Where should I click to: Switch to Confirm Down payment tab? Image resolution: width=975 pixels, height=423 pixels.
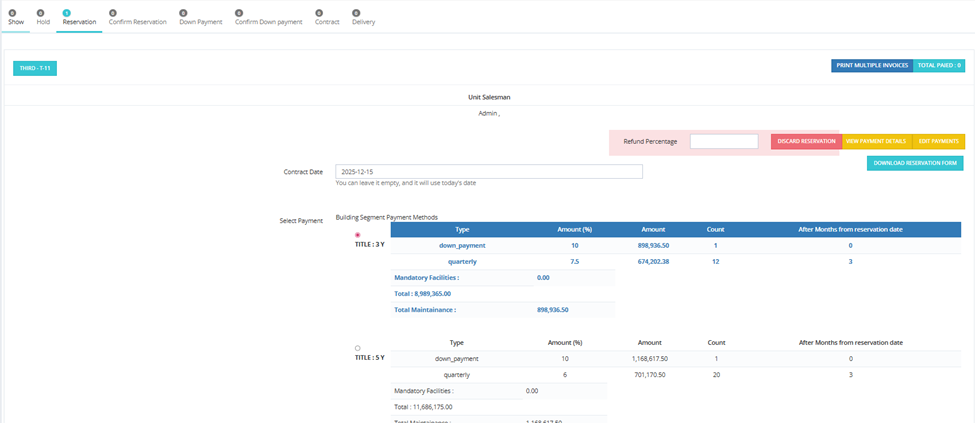[x=268, y=19]
